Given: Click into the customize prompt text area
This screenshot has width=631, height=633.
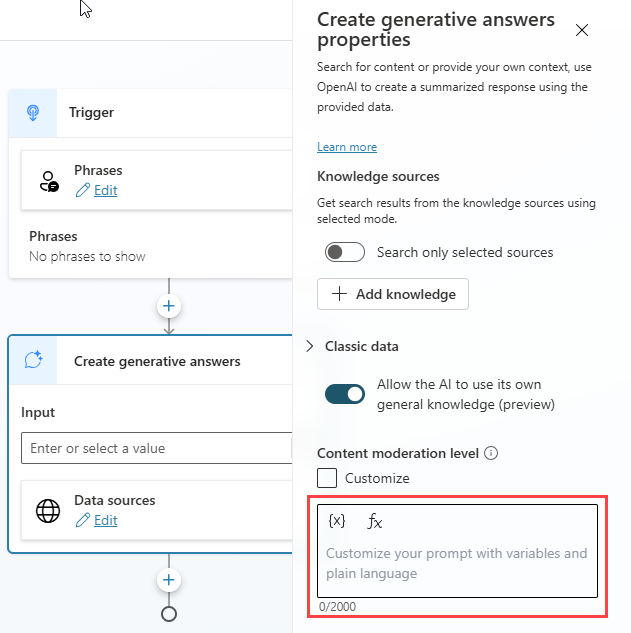Looking at the screenshot, I should tap(457, 564).
